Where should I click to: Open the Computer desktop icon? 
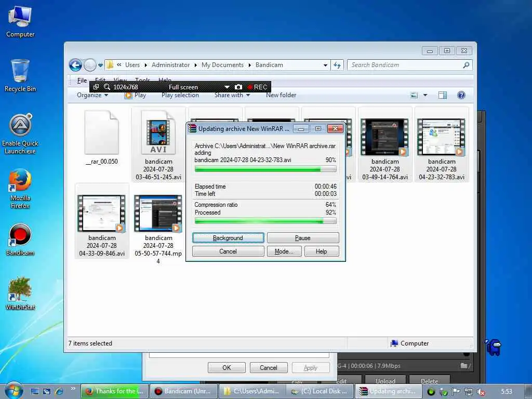pyautogui.click(x=20, y=22)
